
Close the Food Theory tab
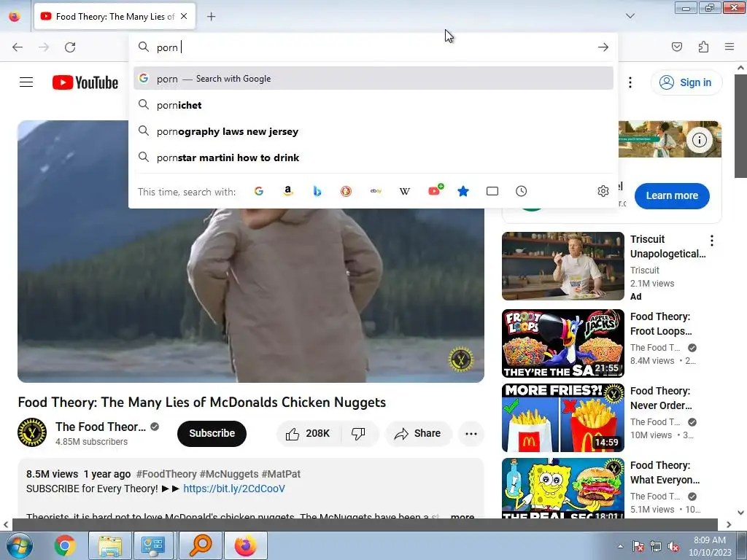(x=184, y=16)
